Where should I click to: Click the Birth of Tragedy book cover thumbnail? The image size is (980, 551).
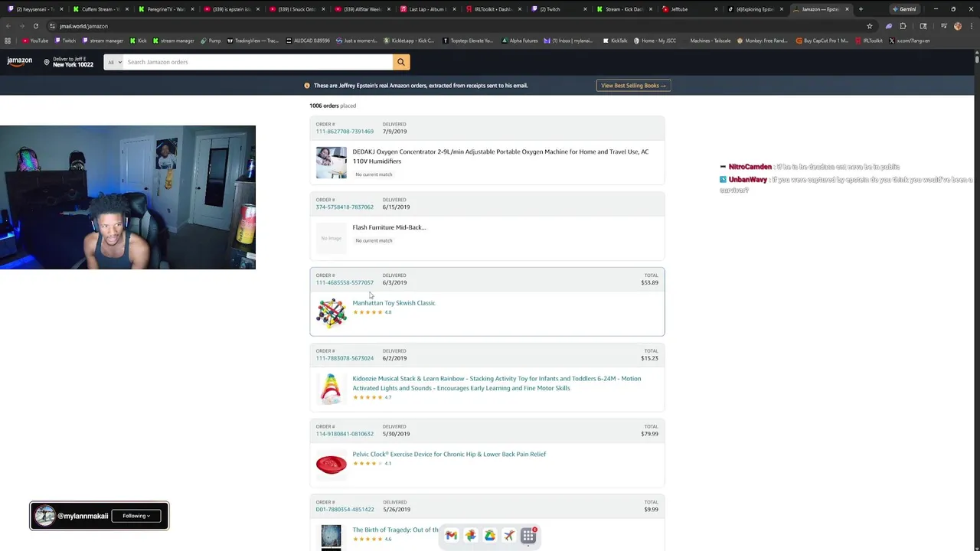[331, 537]
